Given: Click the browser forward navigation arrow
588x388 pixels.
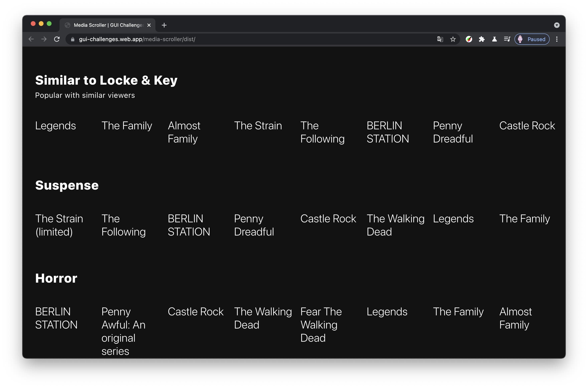Looking at the screenshot, I should click(44, 39).
